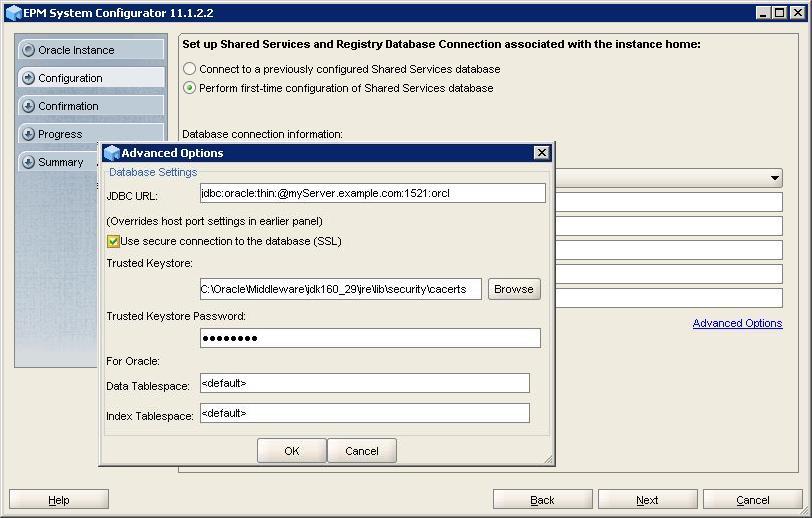The height and width of the screenshot is (518, 812).
Task: Cancel the Advanced Options dialog
Action: [x=361, y=451]
